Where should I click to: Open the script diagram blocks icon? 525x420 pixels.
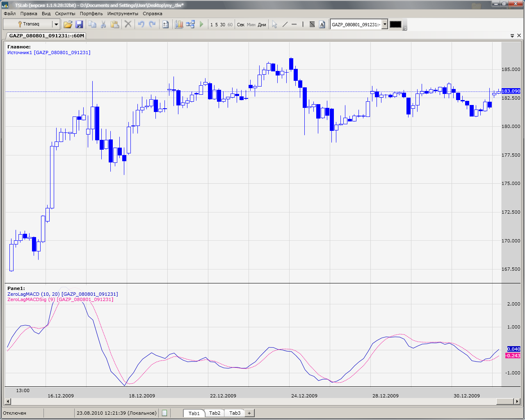pos(190,25)
